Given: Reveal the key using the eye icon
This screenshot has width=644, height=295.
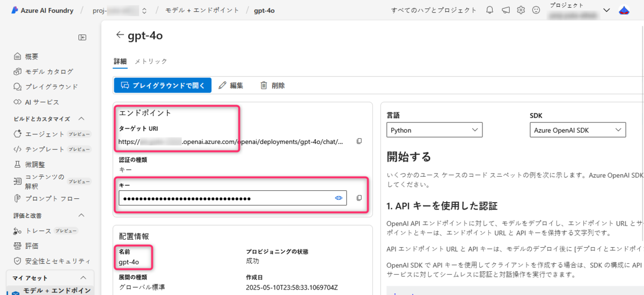Looking at the screenshot, I should 339,198.
